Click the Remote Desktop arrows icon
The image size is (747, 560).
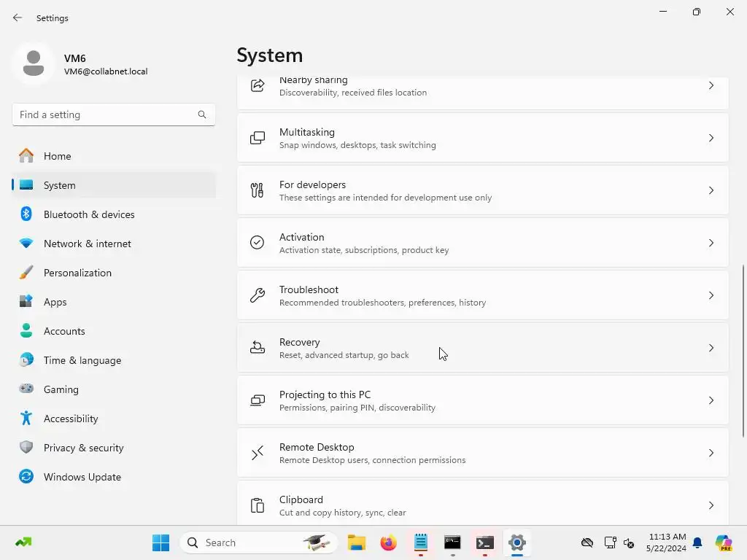pos(258,453)
